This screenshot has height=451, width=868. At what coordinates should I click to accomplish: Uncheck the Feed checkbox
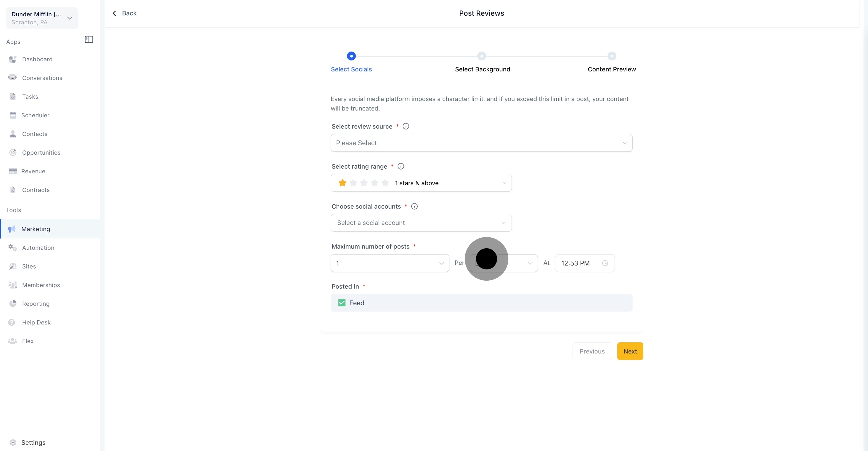pyautogui.click(x=342, y=303)
